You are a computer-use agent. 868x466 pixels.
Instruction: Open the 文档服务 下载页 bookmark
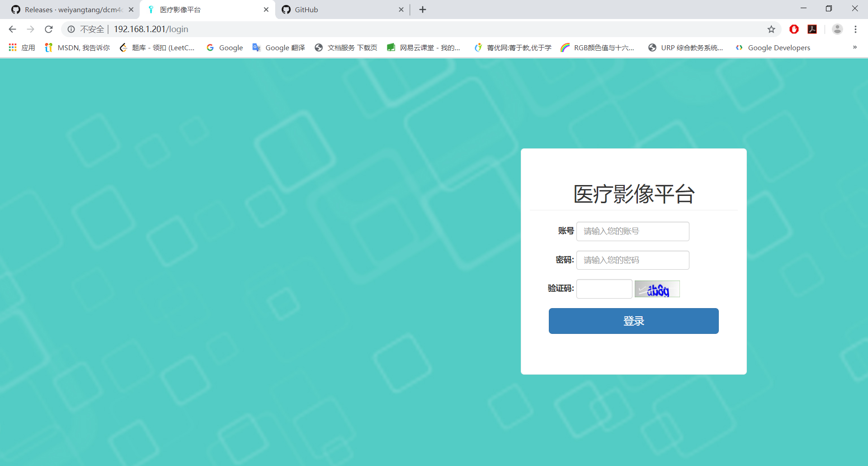[x=346, y=48]
